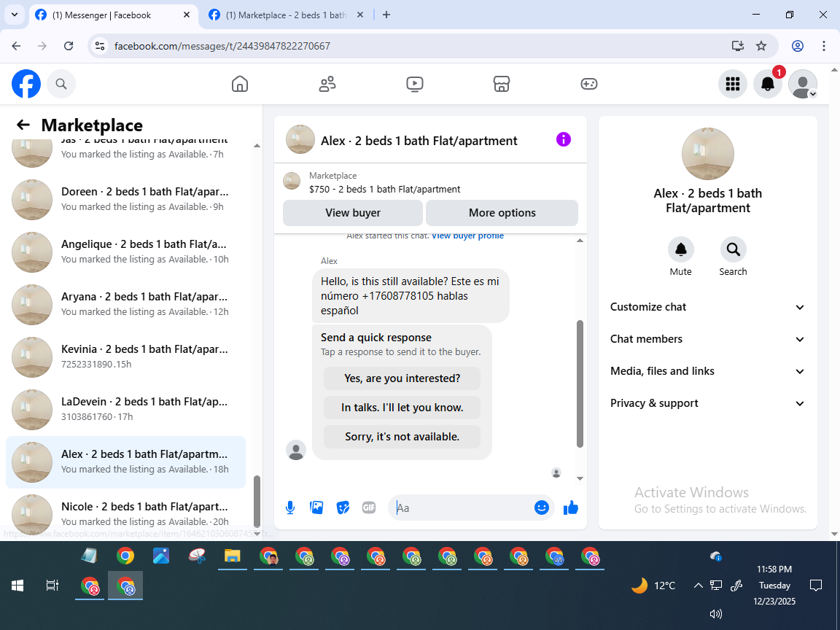Open LaDevein's apartment conversation
The width and height of the screenshot is (840, 630).
pos(126,409)
